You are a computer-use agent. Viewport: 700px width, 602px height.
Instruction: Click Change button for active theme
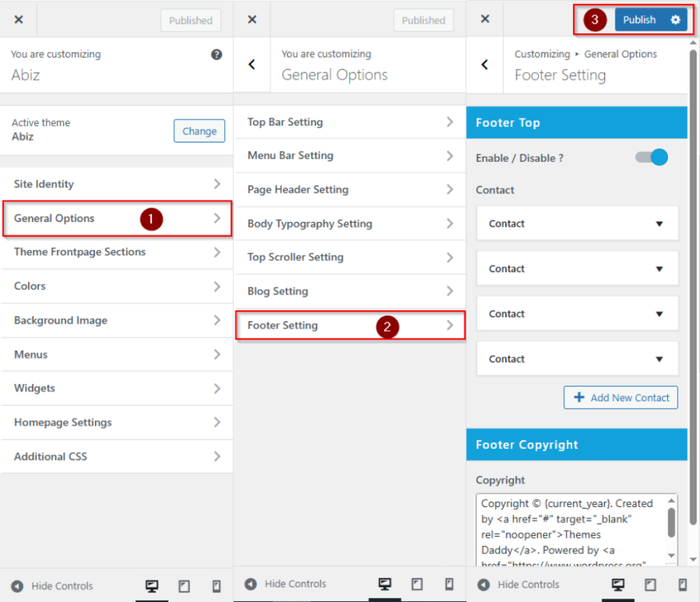[x=199, y=131]
